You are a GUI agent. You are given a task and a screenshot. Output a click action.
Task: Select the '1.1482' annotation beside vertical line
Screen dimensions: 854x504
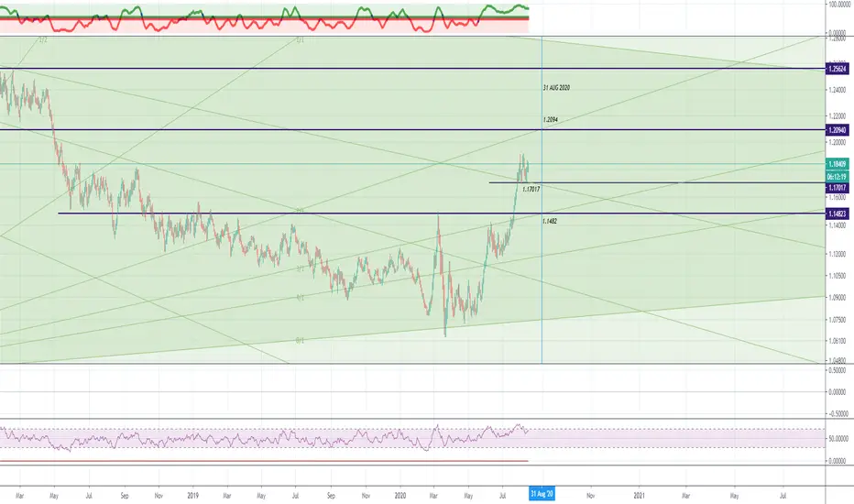coord(550,221)
